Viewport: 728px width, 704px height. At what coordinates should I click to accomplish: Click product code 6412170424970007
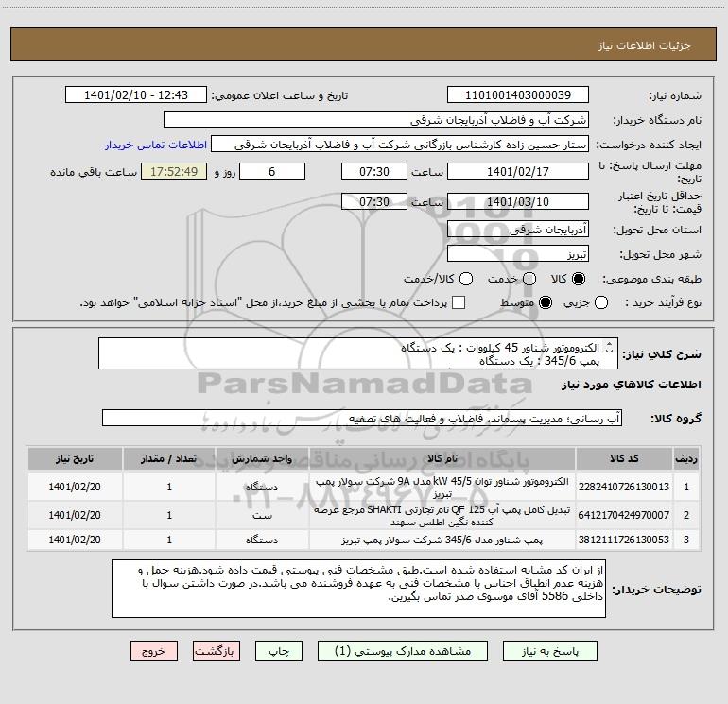624,515
